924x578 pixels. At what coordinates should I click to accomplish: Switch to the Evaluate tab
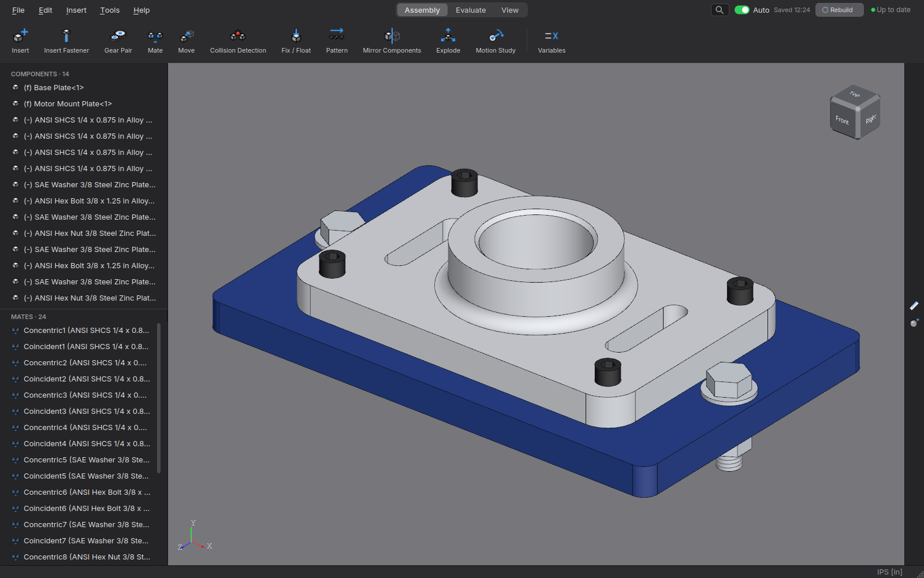(x=471, y=10)
